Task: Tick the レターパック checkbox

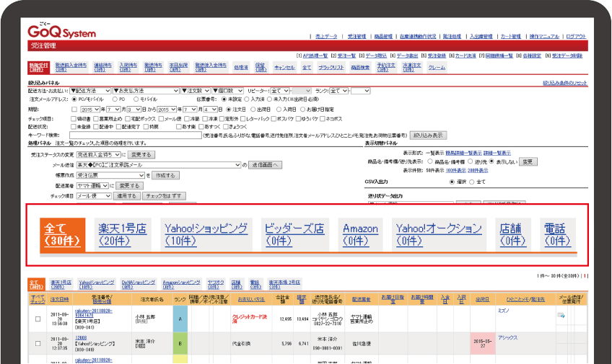Action: (x=243, y=119)
